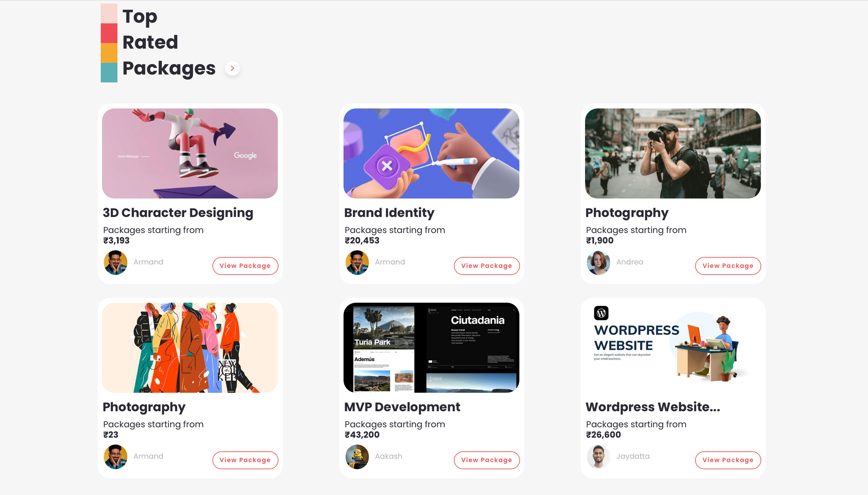Open the Ciutadania website preview thumbnail
868x495 pixels.
click(431, 348)
